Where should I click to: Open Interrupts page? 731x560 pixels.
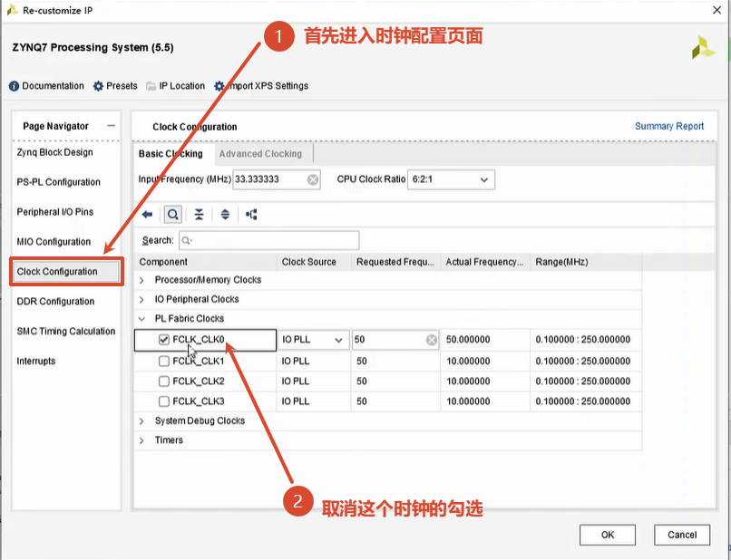(x=36, y=362)
